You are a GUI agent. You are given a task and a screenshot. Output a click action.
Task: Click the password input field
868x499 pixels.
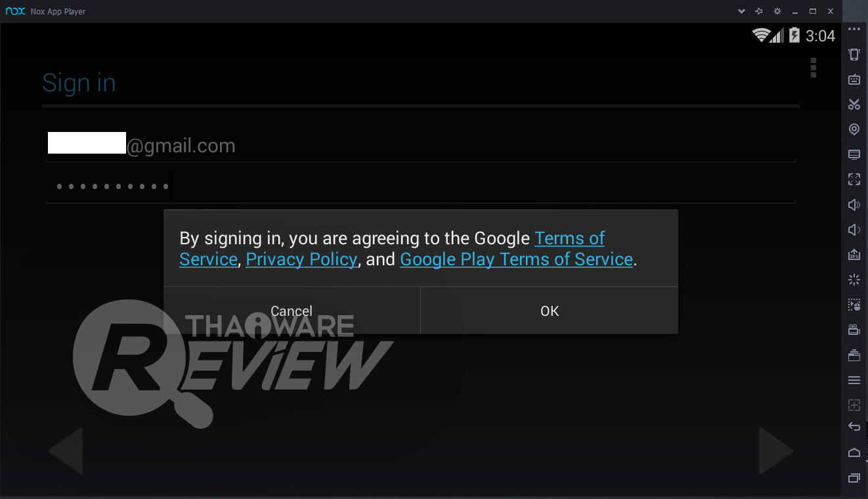(420, 186)
